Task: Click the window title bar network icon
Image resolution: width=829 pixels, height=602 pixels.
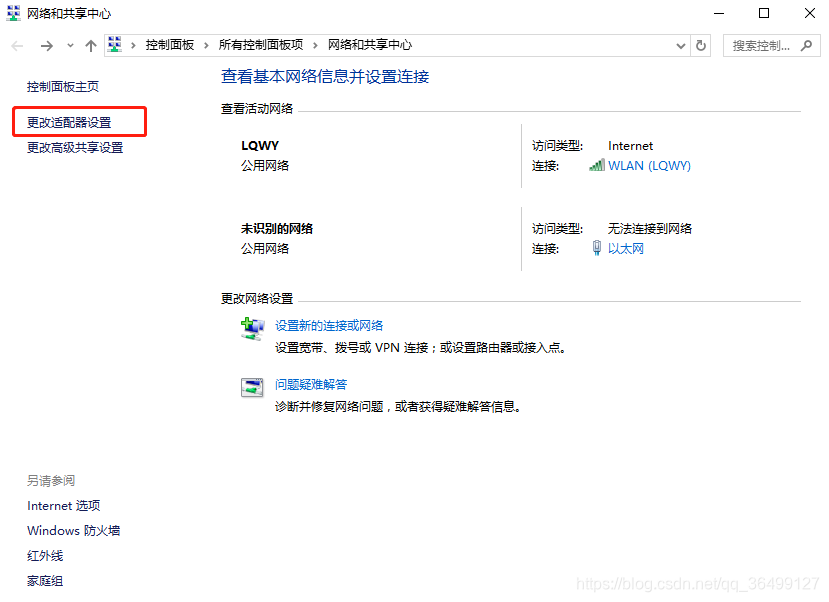Action: click(x=13, y=13)
